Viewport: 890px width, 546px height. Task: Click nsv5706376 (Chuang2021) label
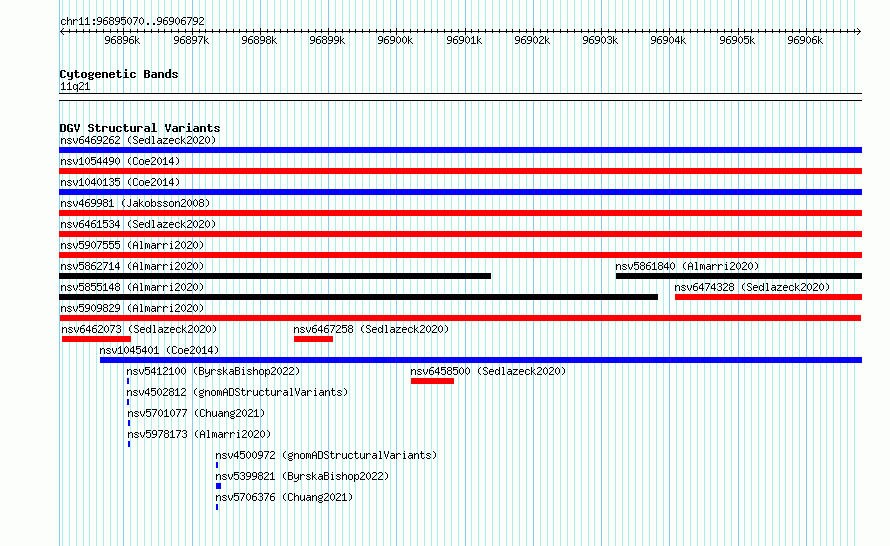coord(284,497)
